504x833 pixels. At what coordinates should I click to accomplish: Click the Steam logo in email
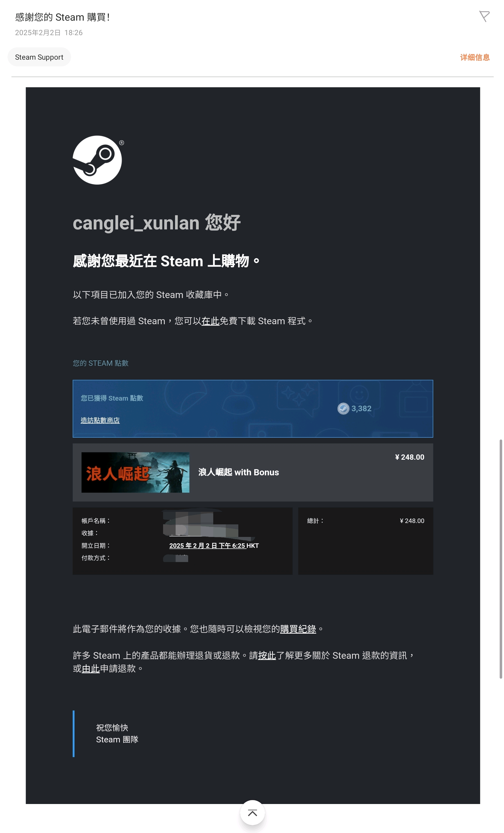tap(97, 160)
